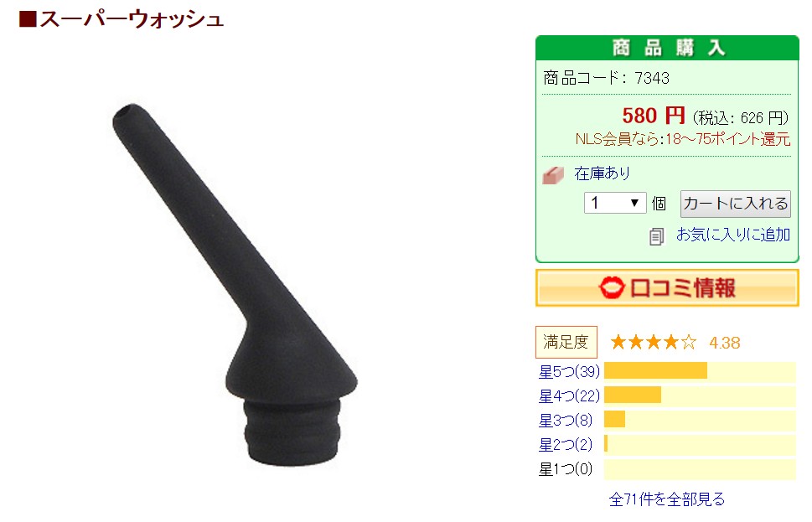Filter reviews by 星4つ(22)
The image size is (812, 522).
coord(569,395)
